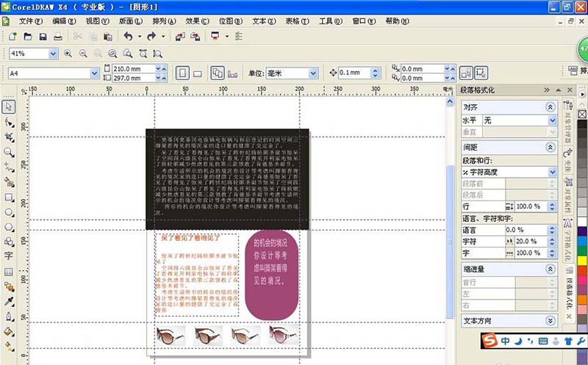Select the Eyedropper tool in toolbox
Screen dimensions: 588x365
click(x=9, y=301)
